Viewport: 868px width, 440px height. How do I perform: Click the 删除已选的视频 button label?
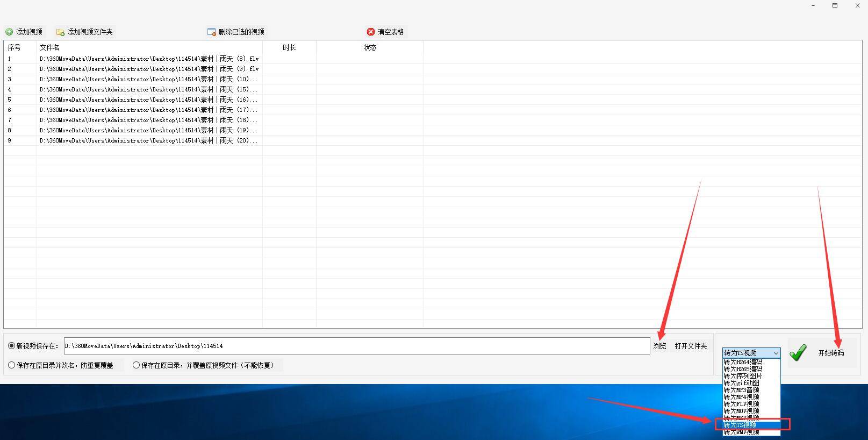[x=241, y=32]
